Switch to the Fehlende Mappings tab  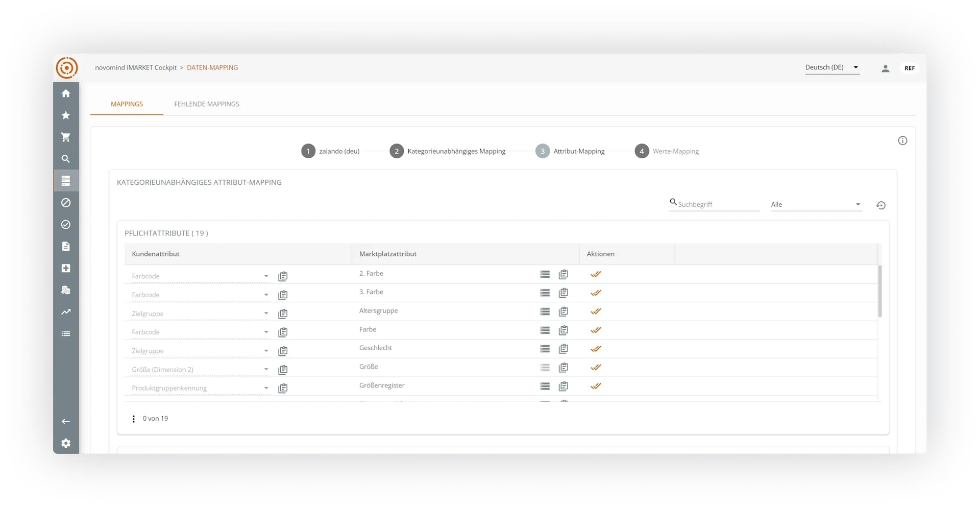(x=207, y=104)
